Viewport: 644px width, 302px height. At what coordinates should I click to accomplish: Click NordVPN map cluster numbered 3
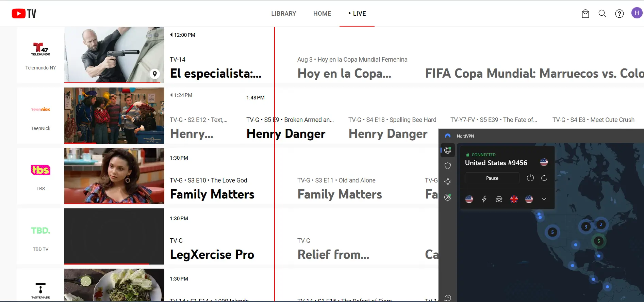[585, 226]
